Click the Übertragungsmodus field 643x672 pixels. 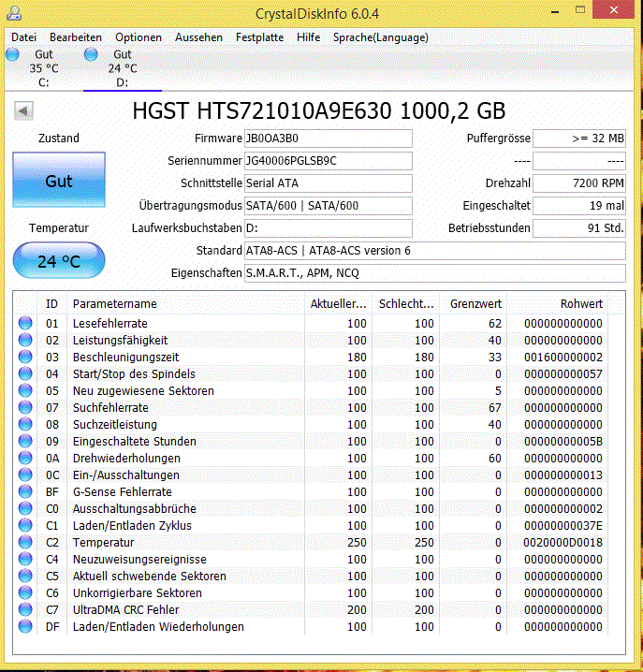click(329, 206)
